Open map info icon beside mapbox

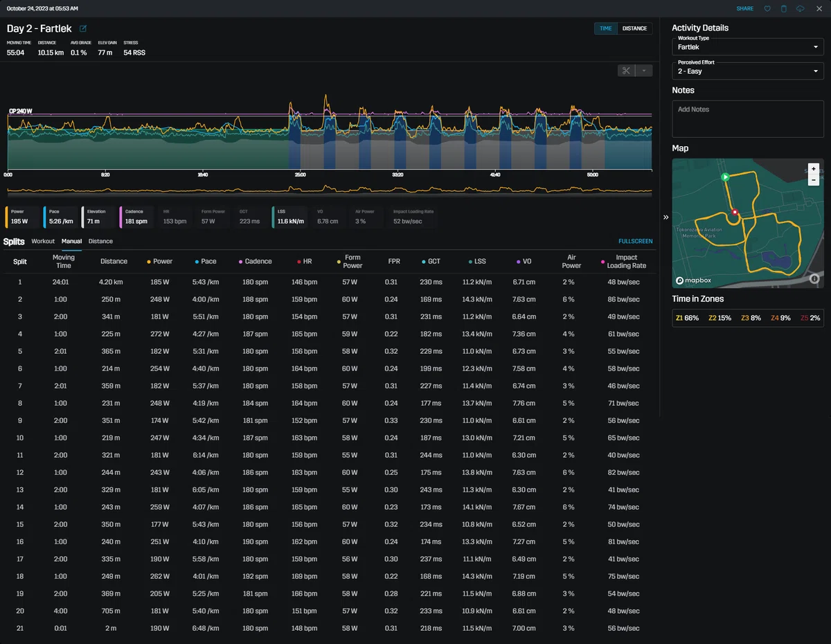[814, 278]
